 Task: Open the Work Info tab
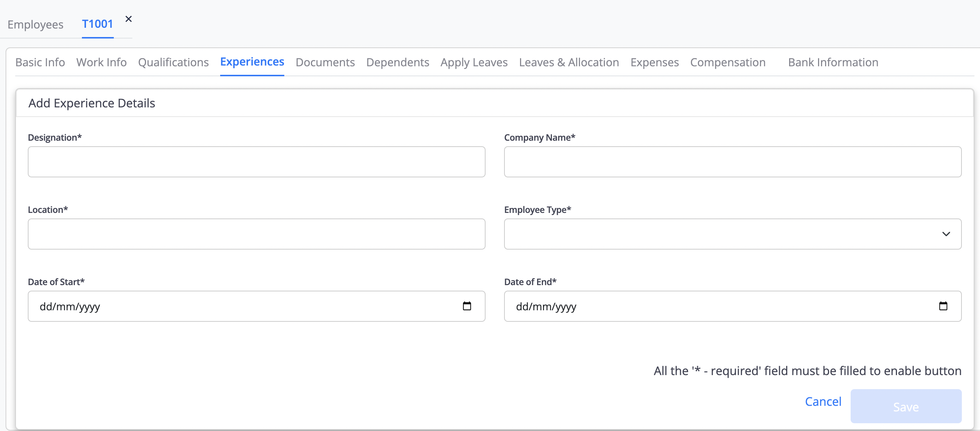[x=101, y=62]
